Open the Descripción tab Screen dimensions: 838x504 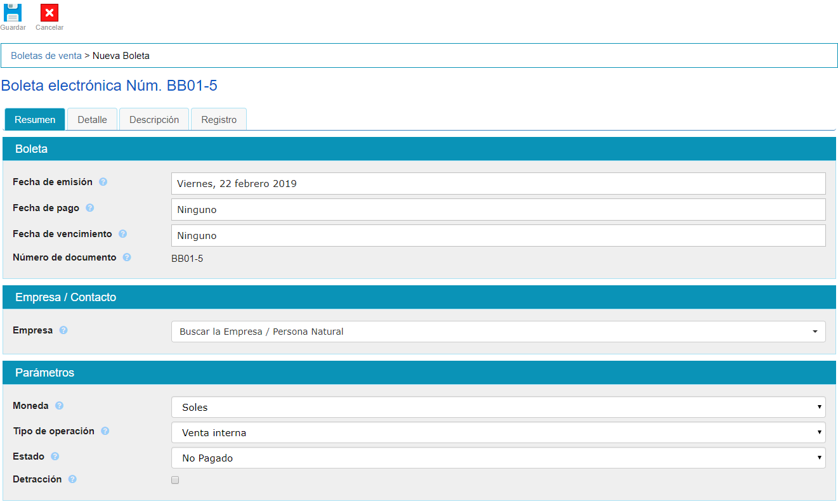pyautogui.click(x=154, y=120)
